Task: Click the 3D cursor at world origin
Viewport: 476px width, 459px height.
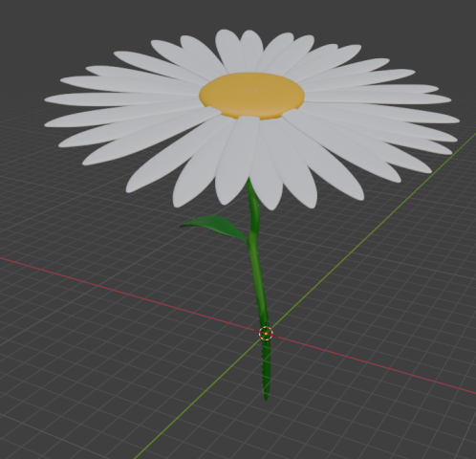Action: 266,334
